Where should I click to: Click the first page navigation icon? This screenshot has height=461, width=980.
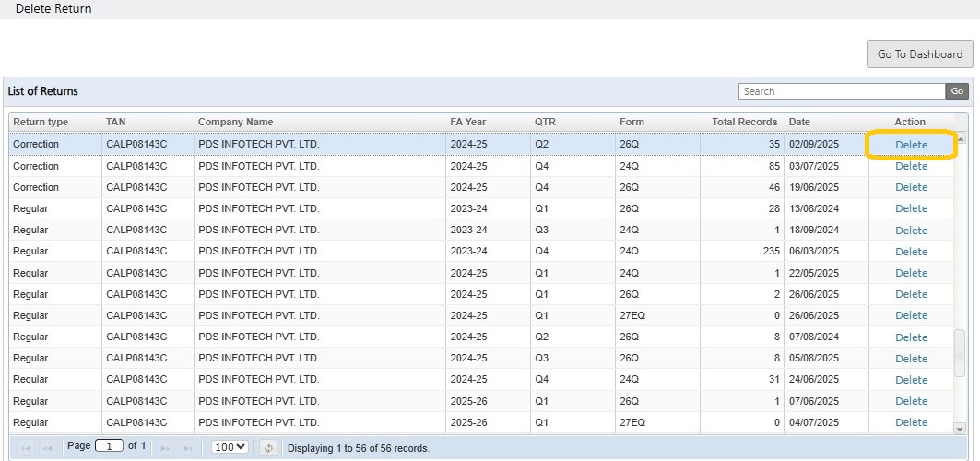tap(25, 448)
